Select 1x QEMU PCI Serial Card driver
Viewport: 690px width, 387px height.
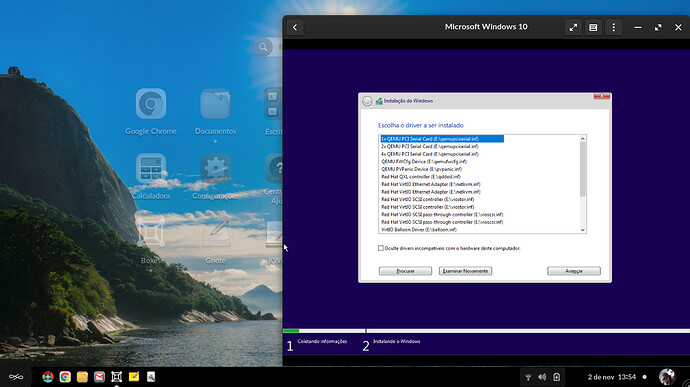point(442,139)
